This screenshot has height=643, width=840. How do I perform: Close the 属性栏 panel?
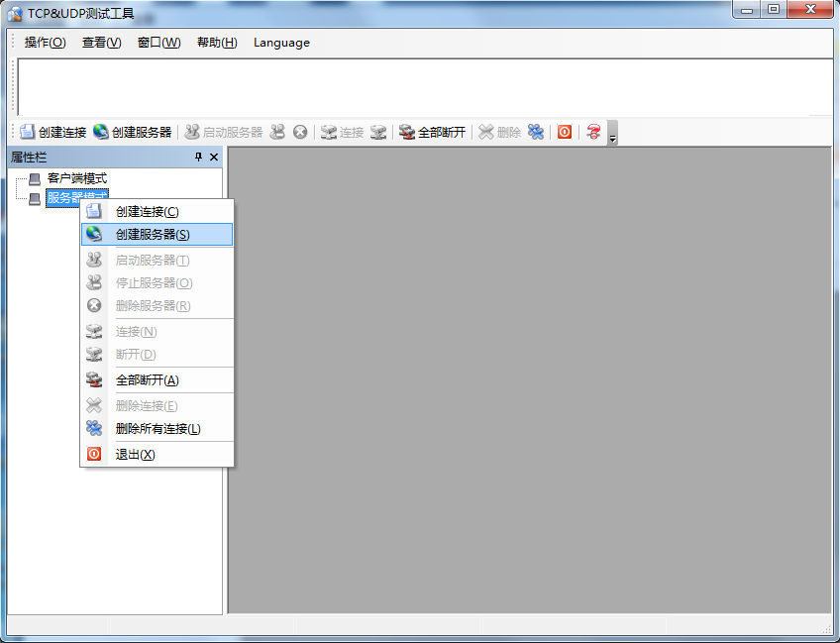pos(214,157)
